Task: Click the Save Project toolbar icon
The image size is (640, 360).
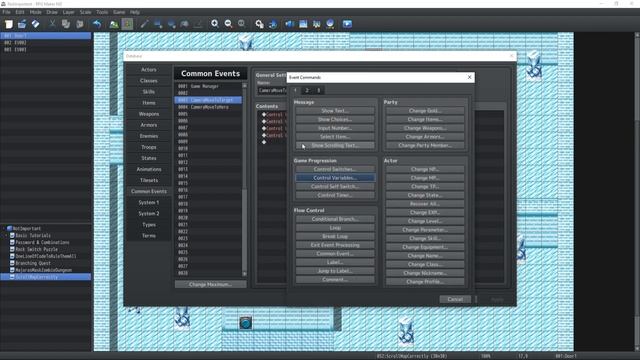Action: click(x=36, y=24)
